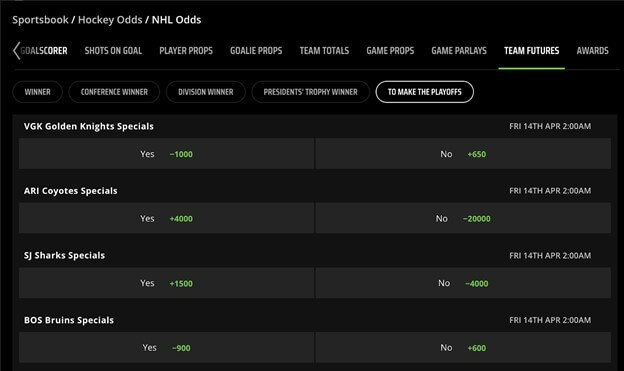Click the SJ Sharks Specials heading
Screen dimensions: 624x371
[64, 255]
